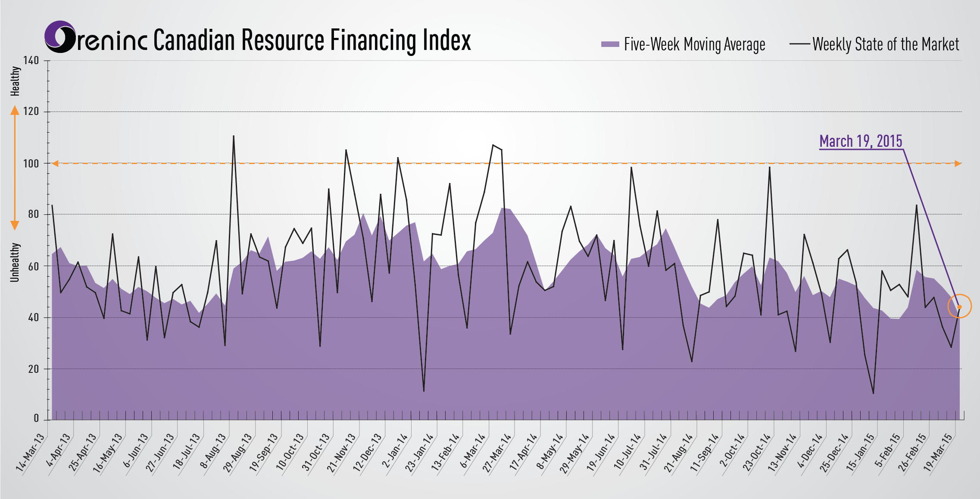Click the chart title 'Canadian Resource Financing Index'

312,40
